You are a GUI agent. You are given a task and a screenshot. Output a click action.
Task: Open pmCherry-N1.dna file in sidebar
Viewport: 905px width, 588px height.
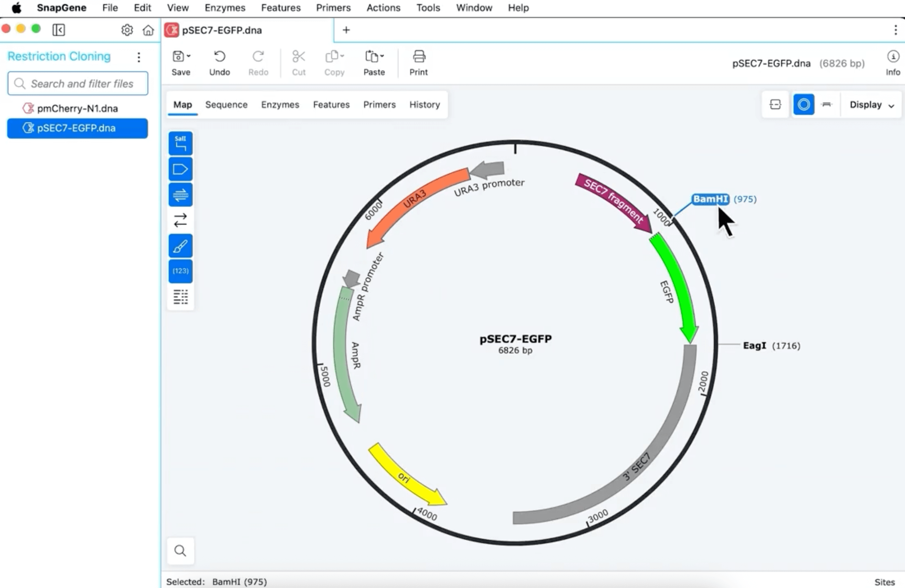pos(77,109)
